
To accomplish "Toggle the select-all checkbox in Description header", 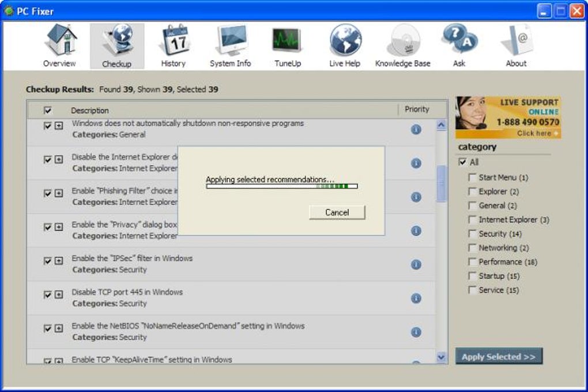I will (48, 110).
